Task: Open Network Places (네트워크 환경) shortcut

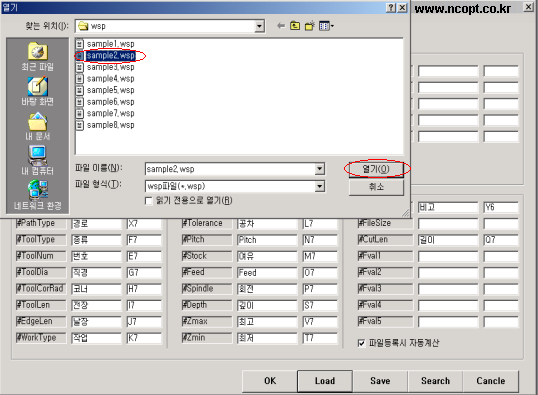Action: pyautogui.click(x=37, y=195)
